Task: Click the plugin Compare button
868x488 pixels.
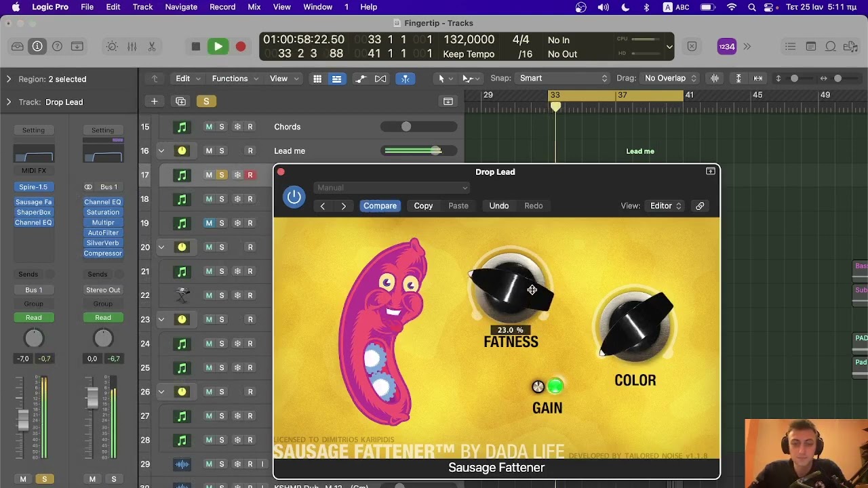Action: pyautogui.click(x=380, y=206)
